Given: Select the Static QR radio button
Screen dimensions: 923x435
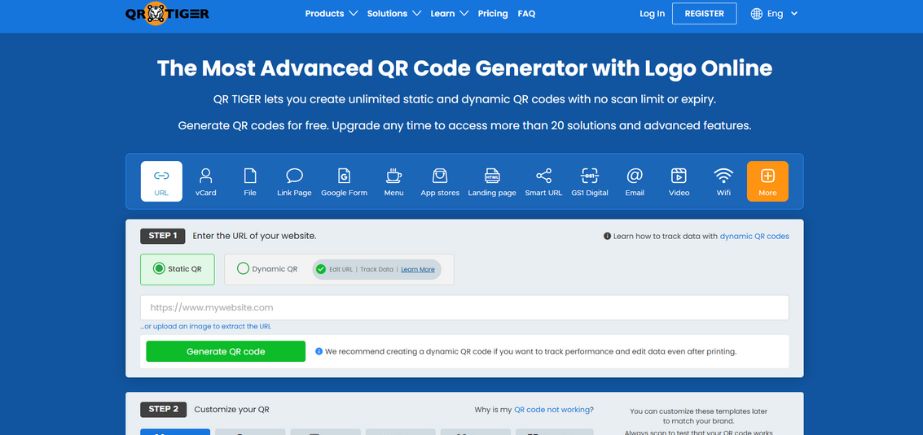Looking at the screenshot, I should 159,268.
